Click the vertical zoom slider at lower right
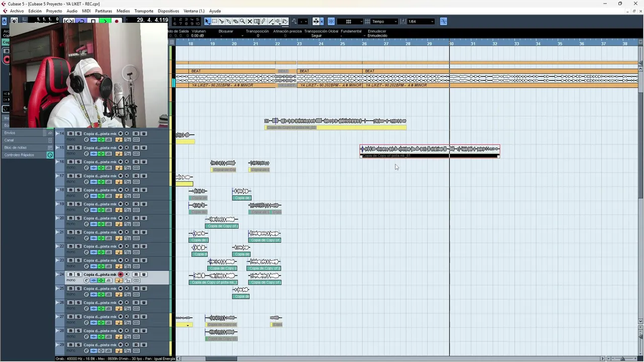 (x=640, y=337)
